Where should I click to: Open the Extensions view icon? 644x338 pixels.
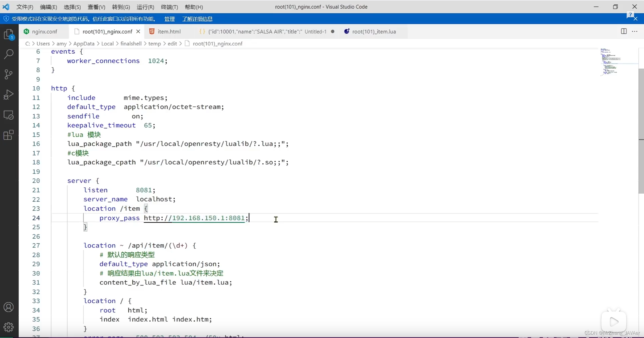click(x=9, y=135)
